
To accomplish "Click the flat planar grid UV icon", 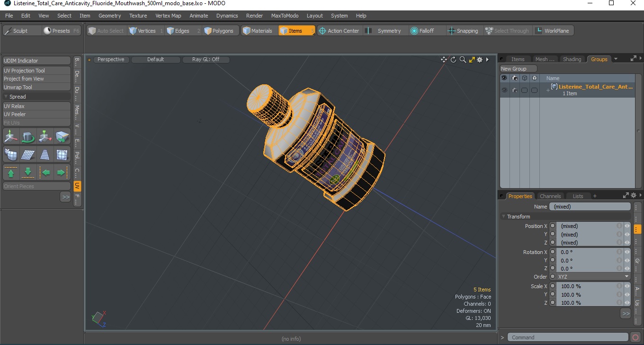I will (x=28, y=154).
